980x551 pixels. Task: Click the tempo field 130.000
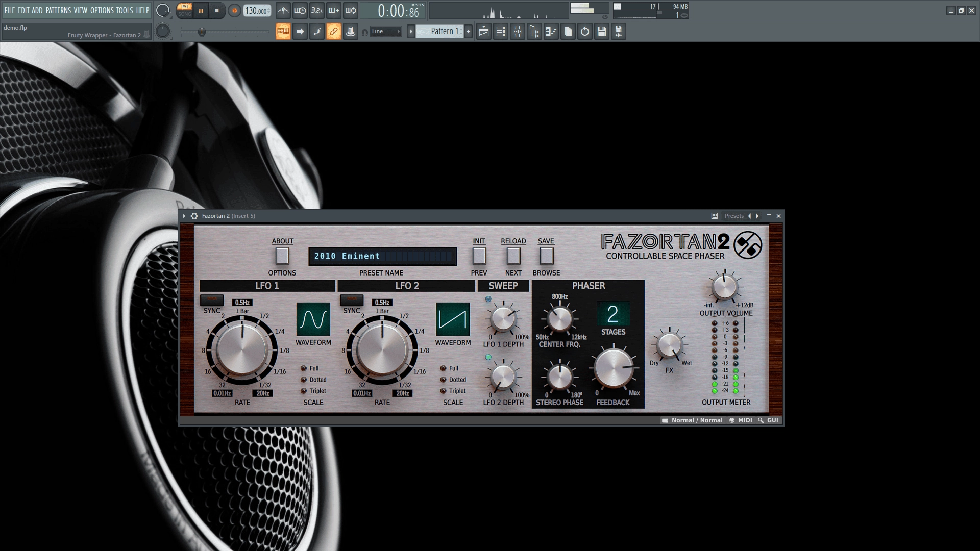point(257,11)
